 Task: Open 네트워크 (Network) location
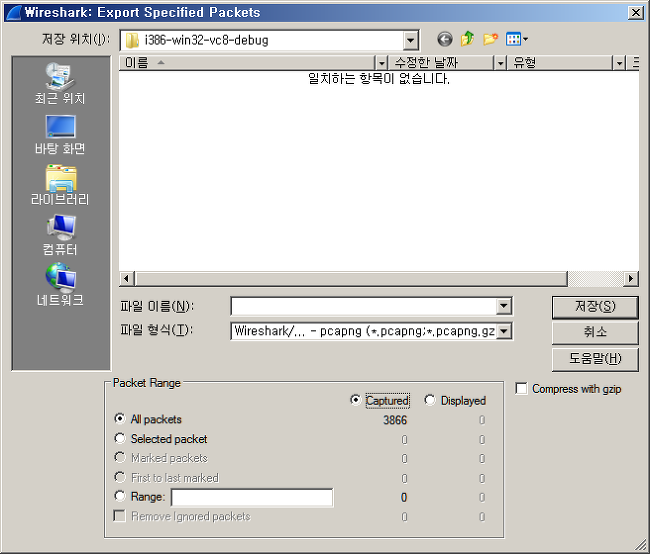click(60, 285)
